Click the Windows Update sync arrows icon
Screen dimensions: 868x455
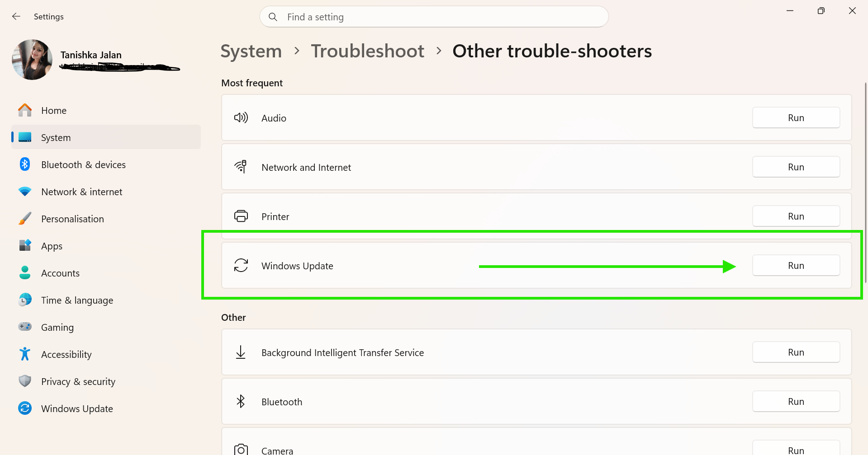click(241, 265)
